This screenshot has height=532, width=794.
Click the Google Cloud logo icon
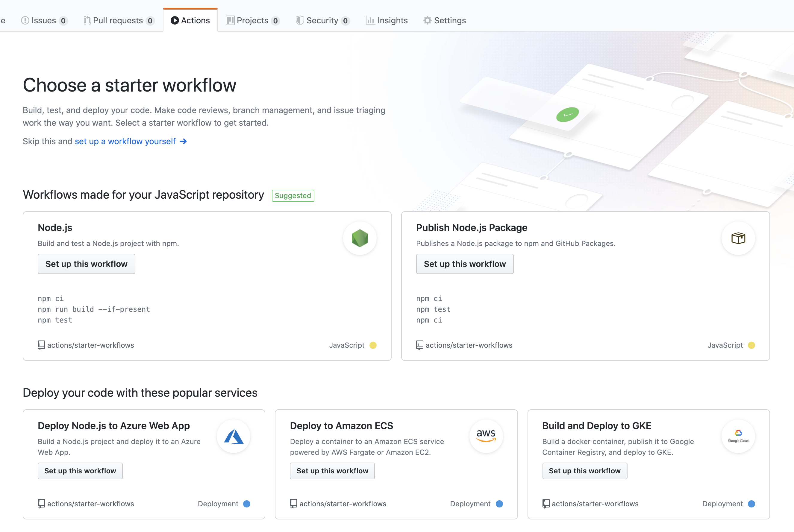(x=738, y=436)
